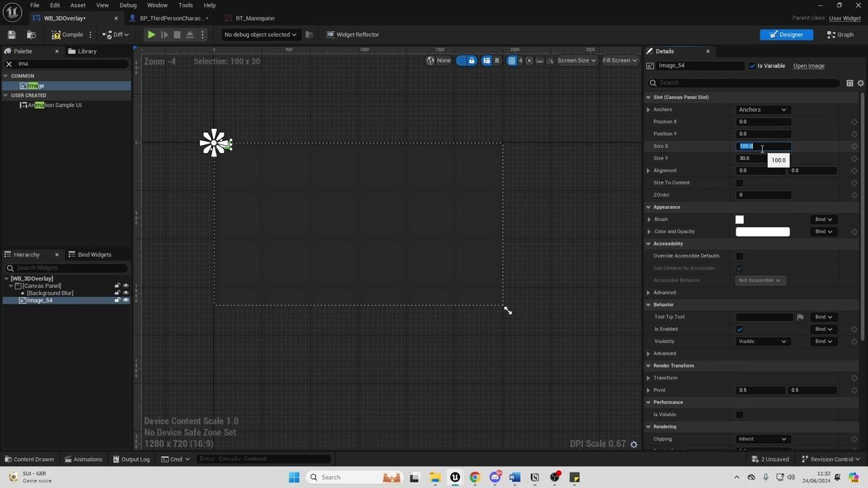
Task: Toggle respect locks R button
Action: [497, 60]
